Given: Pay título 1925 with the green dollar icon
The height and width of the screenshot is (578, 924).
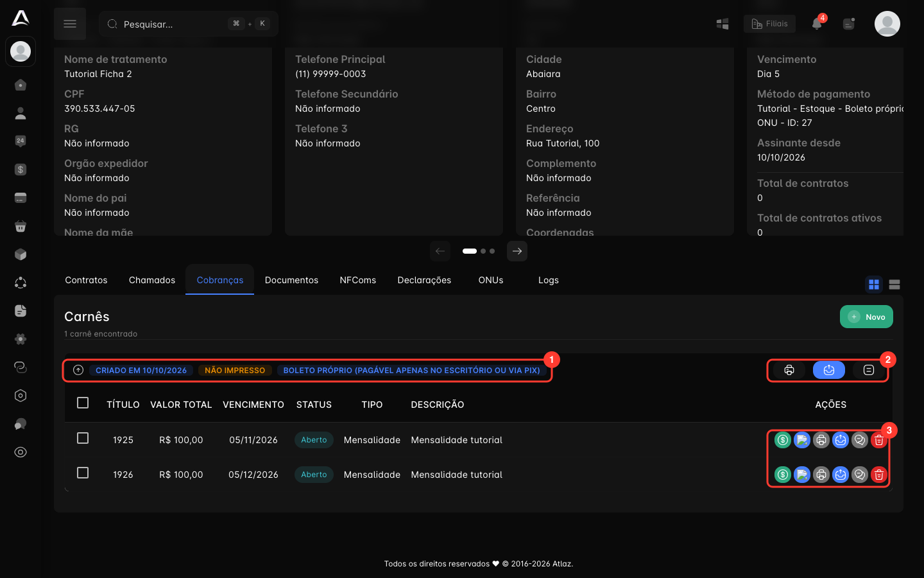Looking at the screenshot, I should click(x=783, y=440).
